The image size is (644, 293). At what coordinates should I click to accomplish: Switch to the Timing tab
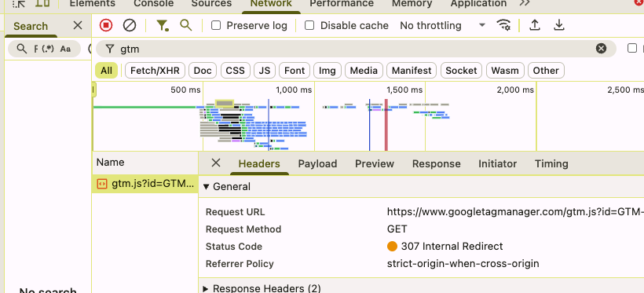[x=551, y=163]
